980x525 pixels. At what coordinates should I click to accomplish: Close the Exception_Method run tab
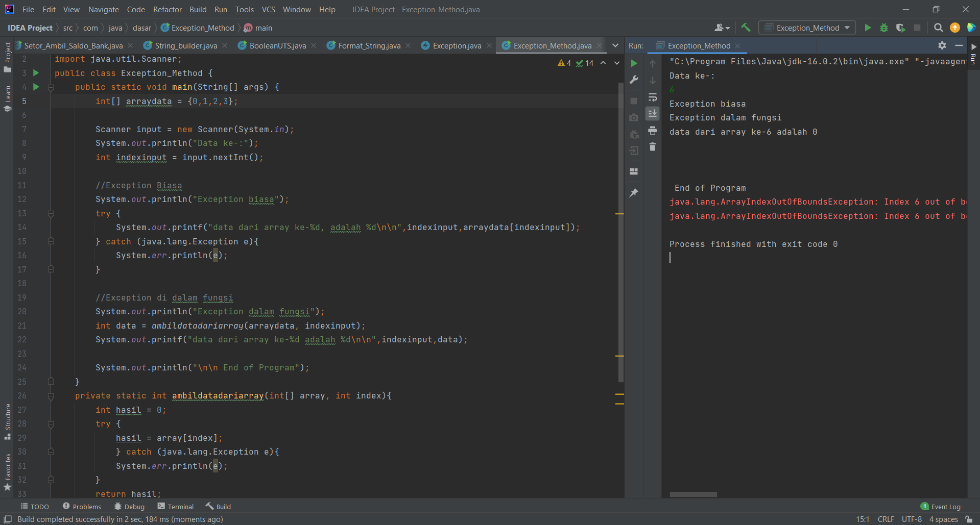coord(737,45)
